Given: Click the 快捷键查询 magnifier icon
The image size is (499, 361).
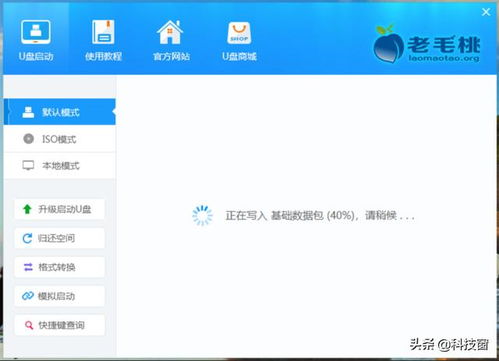Looking at the screenshot, I should [x=29, y=325].
